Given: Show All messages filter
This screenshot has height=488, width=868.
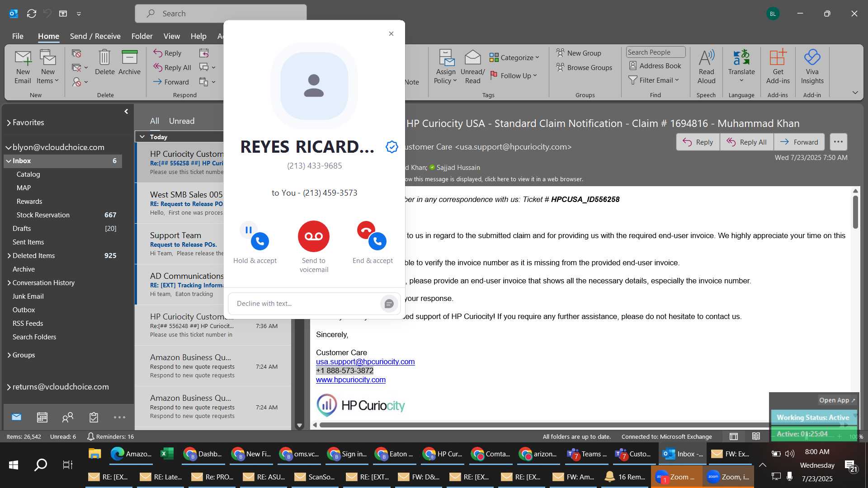Looking at the screenshot, I should (155, 121).
